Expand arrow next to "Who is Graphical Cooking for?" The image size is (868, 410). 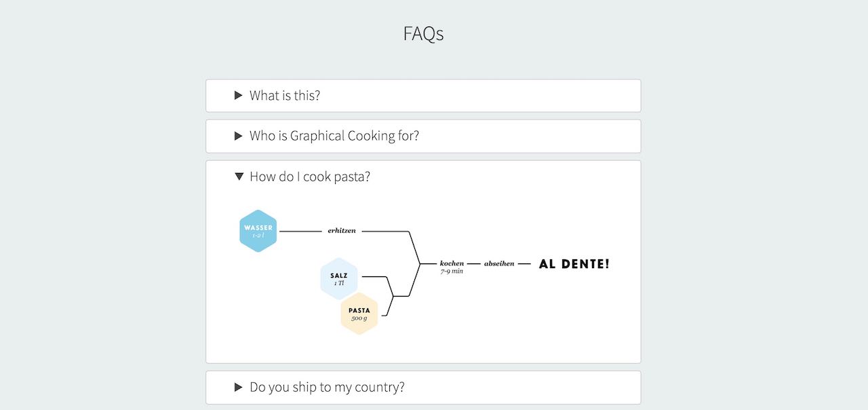click(239, 136)
